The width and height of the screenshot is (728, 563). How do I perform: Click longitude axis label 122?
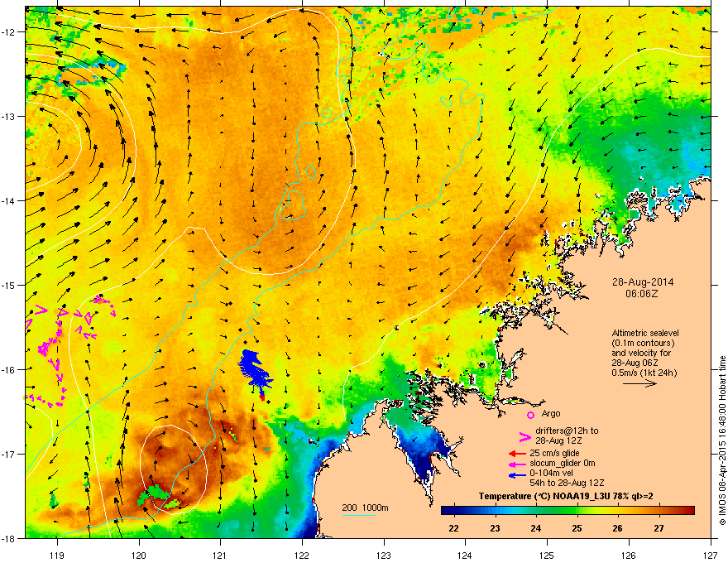click(302, 555)
